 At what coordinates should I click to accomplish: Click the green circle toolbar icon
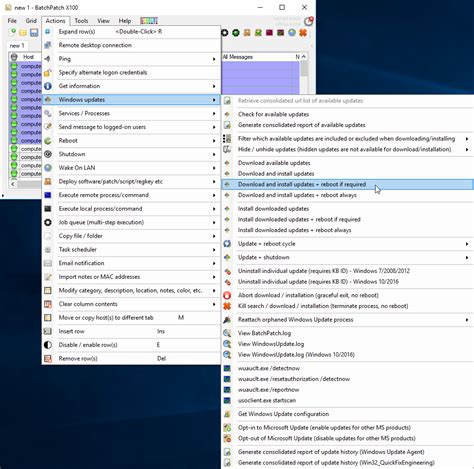pos(236,32)
